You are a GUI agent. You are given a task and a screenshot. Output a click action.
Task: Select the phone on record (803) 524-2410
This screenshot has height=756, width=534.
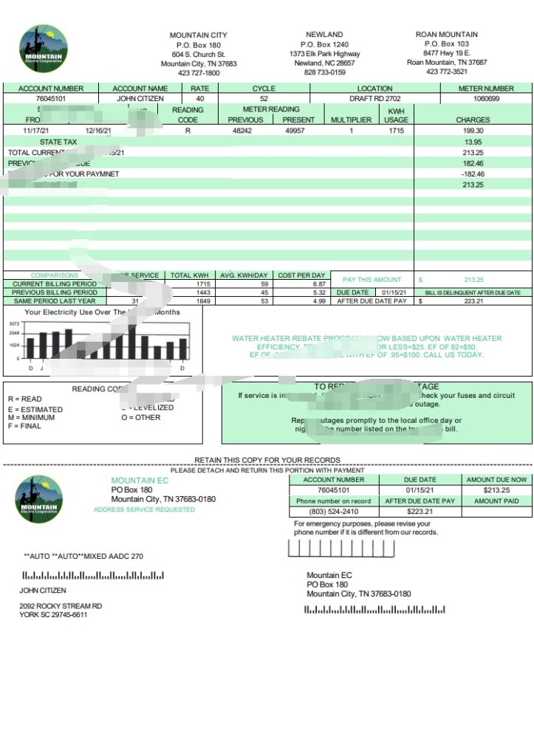(334, 512)
